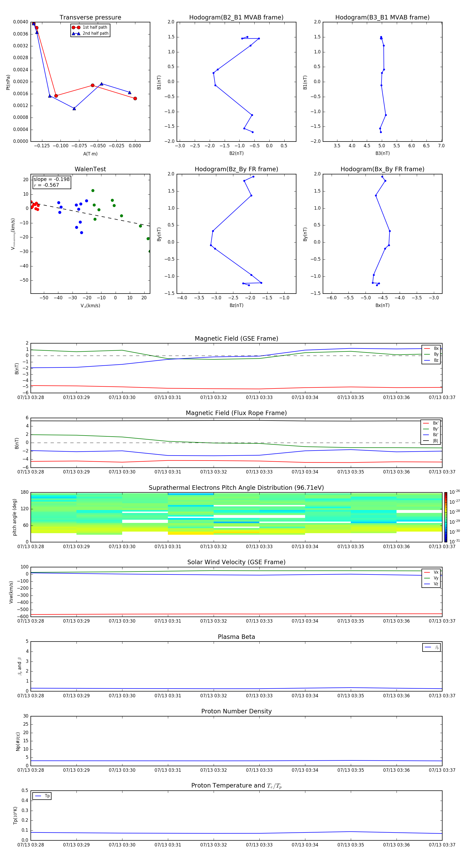Select 'By' in the GSE magnetic field legend
The image size is (473, 868).
[x=431, y=354]
